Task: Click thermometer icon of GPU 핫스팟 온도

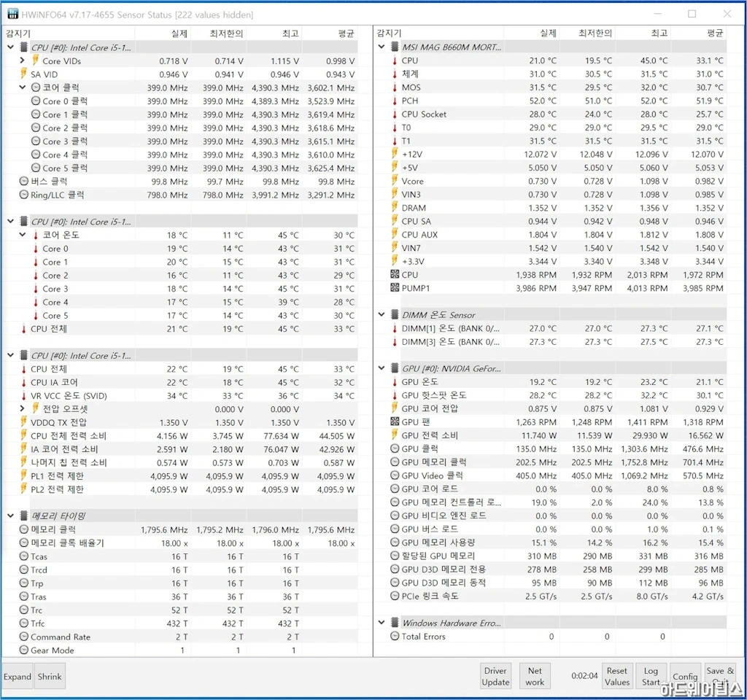Action: [395, 394]
